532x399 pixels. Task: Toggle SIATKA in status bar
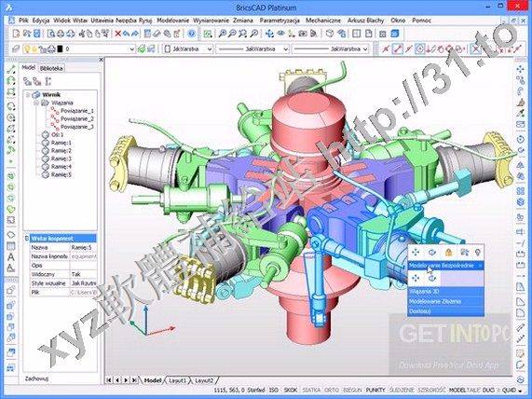click(310, 391)
